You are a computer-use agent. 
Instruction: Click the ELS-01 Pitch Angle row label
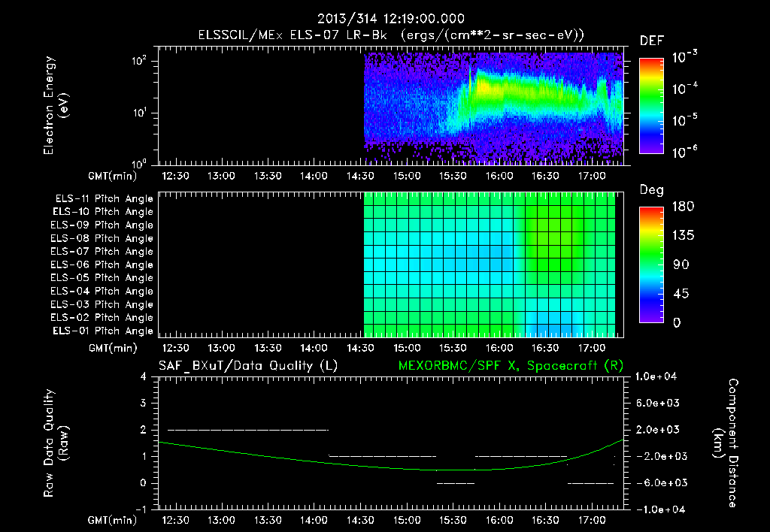(103, 331)
